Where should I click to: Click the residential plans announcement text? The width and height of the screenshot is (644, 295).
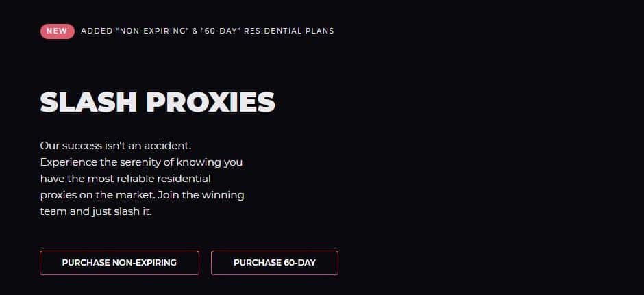click(208, 31)
